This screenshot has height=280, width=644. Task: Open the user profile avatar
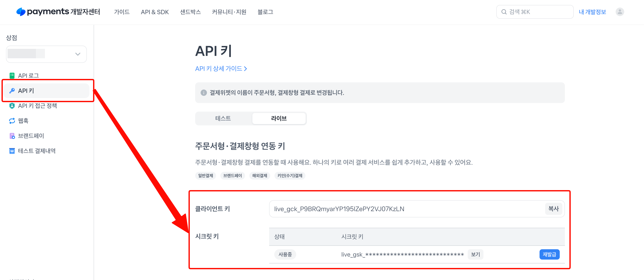620,12
